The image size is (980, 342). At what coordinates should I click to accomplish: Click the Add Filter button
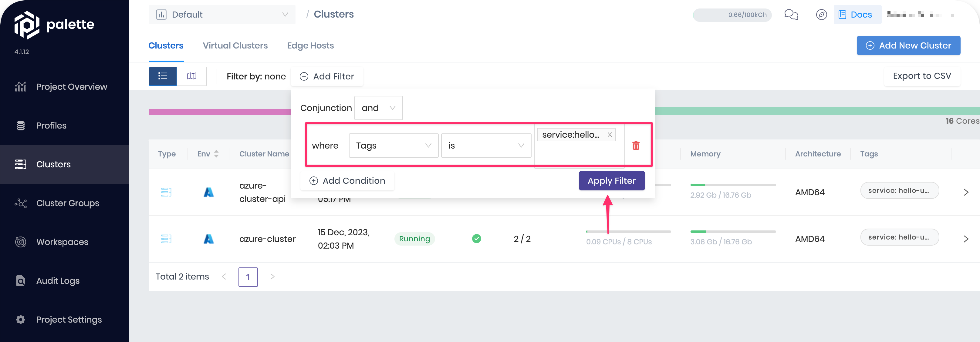[x=327, y=76]
